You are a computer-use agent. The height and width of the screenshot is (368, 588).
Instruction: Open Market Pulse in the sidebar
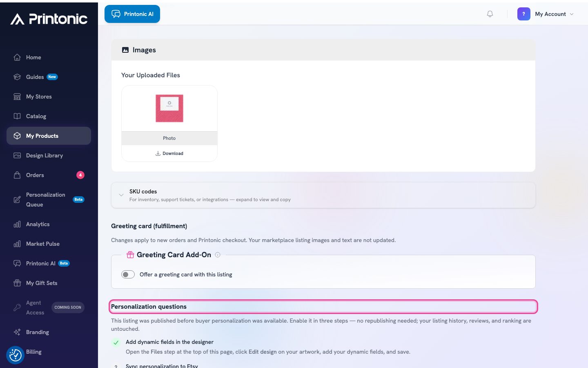49,244
